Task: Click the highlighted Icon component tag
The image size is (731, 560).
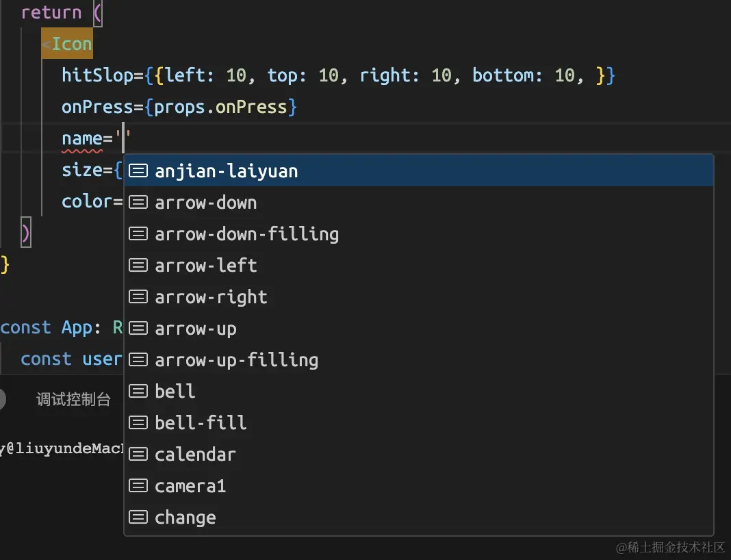Action: pos(67,44)
